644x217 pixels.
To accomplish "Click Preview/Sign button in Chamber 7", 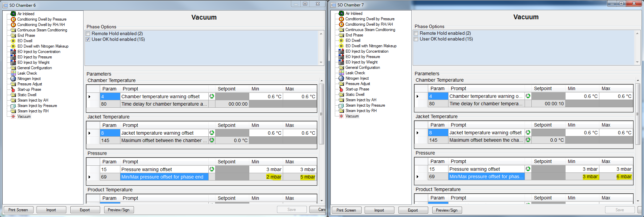I will coord(446,210).
